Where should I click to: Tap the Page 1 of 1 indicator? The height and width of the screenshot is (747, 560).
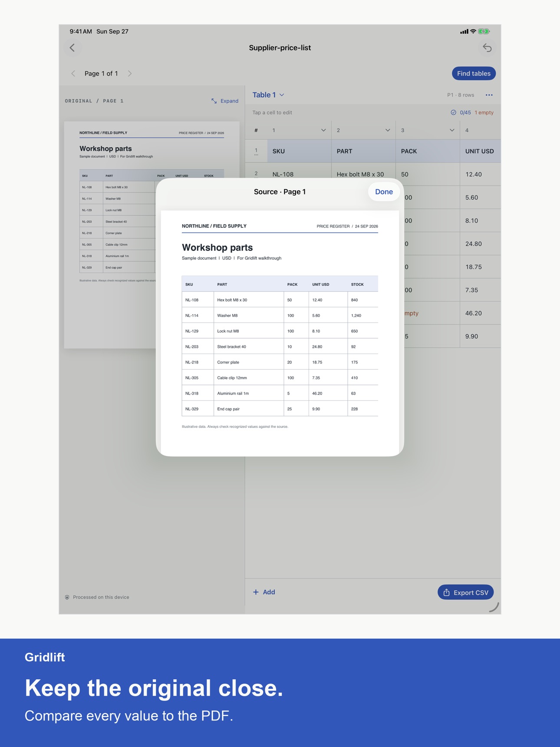(x=101, y=74)
